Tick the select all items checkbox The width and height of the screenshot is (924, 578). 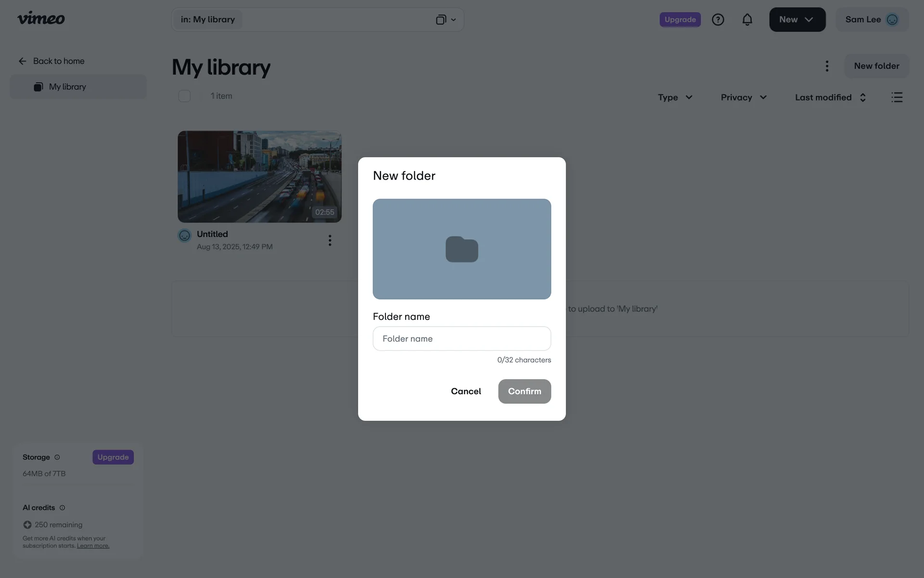184,96
